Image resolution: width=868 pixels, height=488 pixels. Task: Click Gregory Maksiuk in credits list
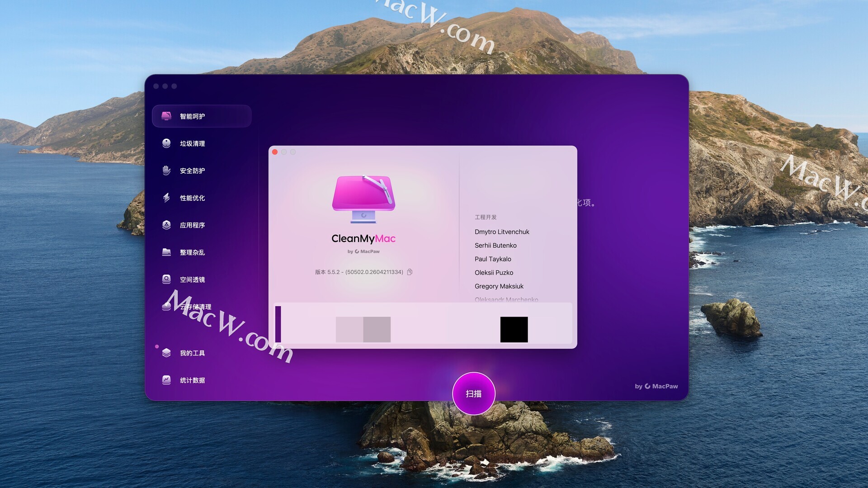pos(499,286)
